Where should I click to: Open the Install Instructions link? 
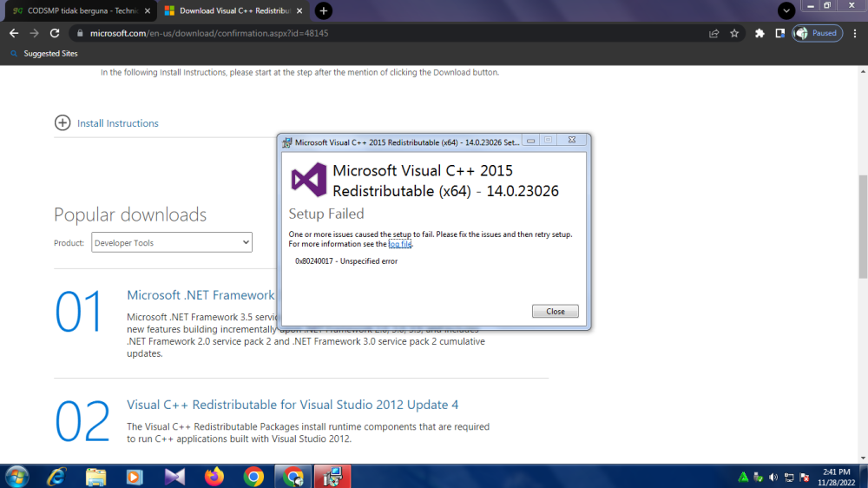pos(118,123)
